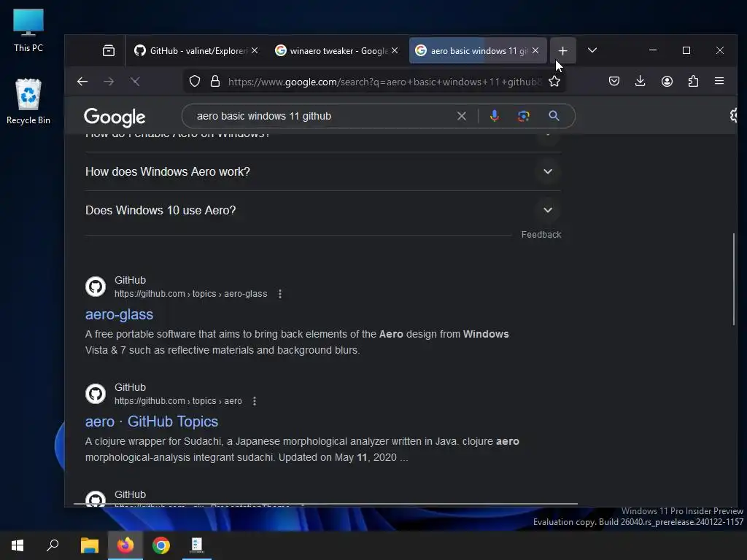Open Windows taskbar search

click(53, 545)
